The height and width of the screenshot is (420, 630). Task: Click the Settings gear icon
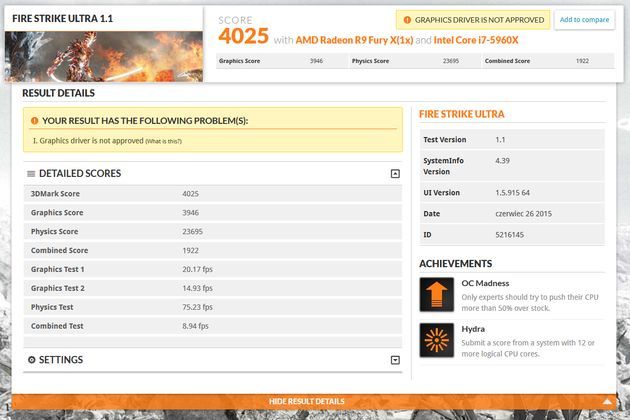pyautogui.click(x=31, y=360)
